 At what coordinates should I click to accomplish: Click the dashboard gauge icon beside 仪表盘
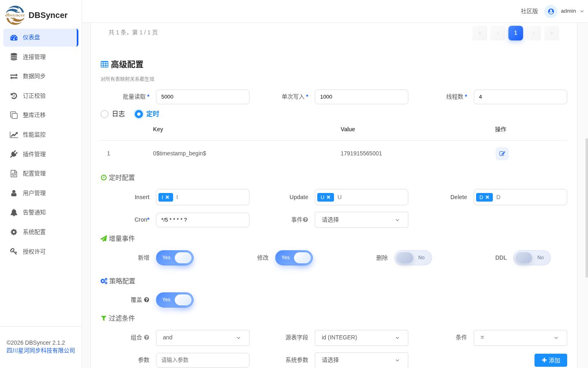14,38
